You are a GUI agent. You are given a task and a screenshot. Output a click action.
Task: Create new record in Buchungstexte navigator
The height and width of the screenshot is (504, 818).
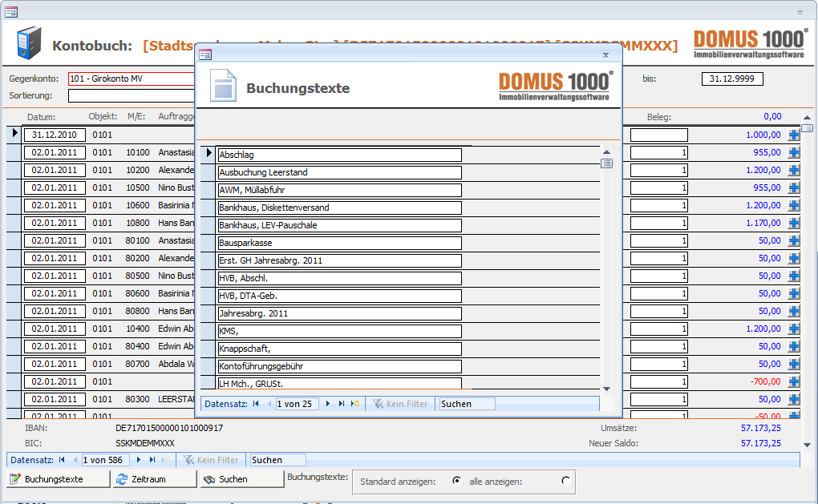[355, 403]
